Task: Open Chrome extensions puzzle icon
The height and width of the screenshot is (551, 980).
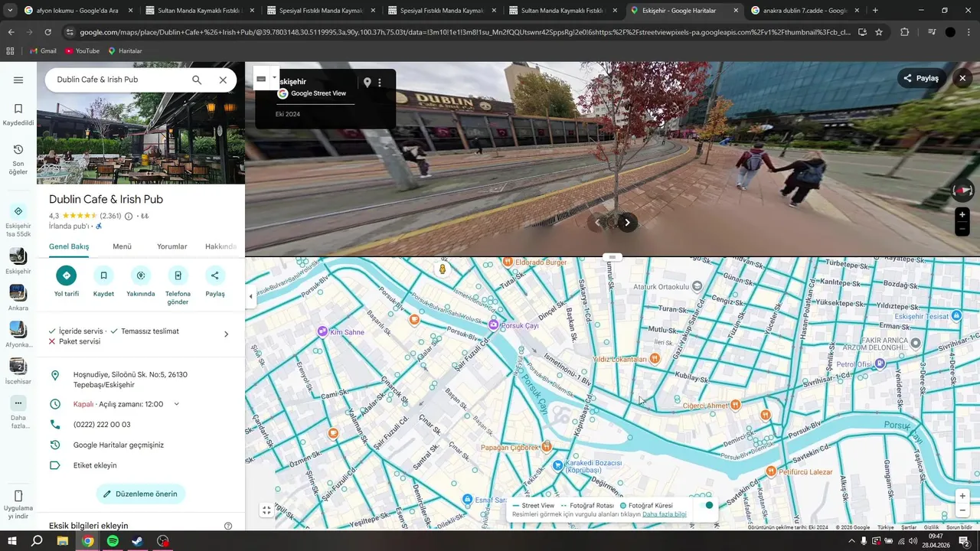Action: click(904, 32)
